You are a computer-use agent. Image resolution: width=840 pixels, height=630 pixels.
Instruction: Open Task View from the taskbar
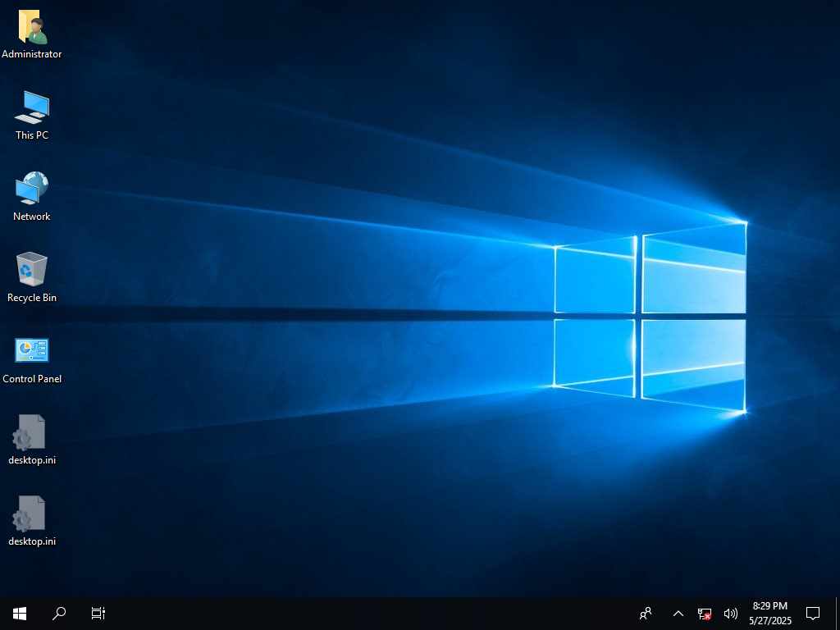click(x=98, y=614)
